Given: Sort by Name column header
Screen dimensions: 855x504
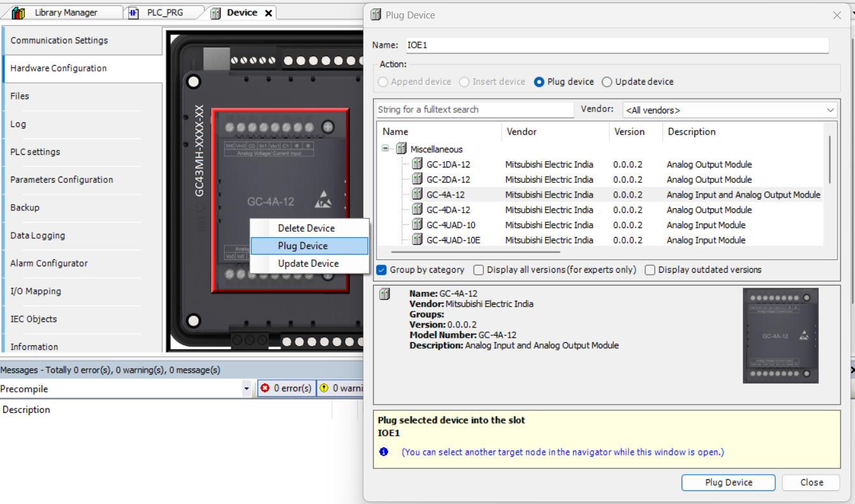Looking at the screenshot, I should coord(440,132).
